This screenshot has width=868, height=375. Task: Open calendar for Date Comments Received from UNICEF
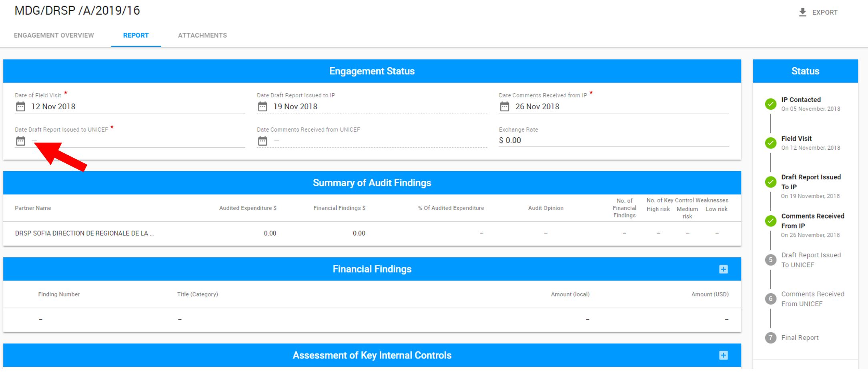coord(262,140)
